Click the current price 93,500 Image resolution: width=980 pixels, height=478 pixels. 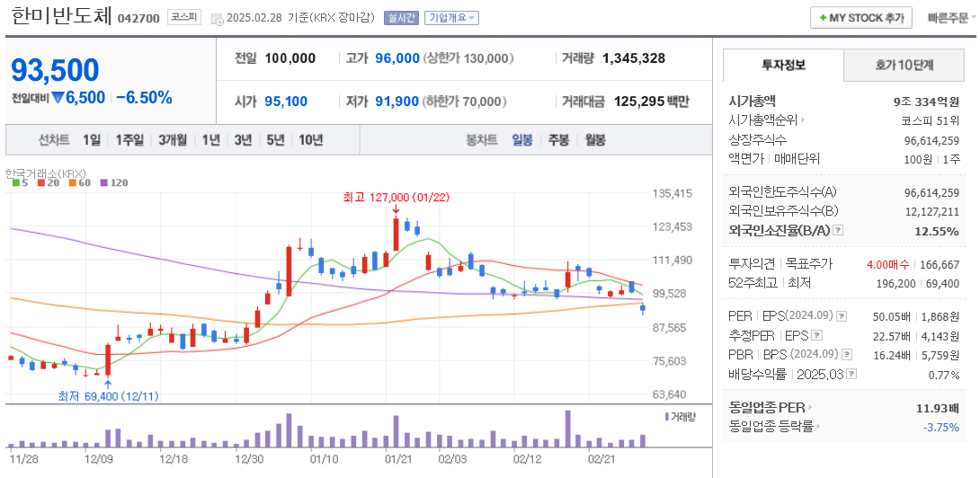pyautogui.click(x=55, y=70)
